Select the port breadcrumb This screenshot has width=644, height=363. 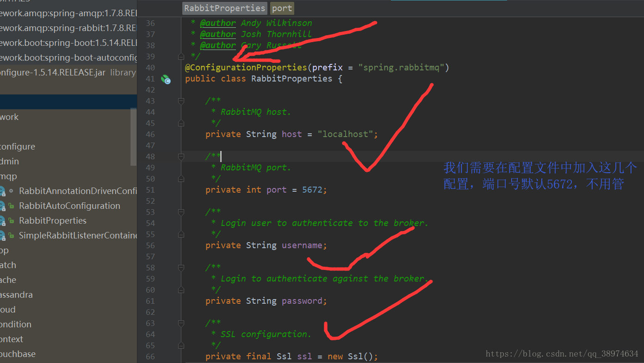(x=282, y=8)
